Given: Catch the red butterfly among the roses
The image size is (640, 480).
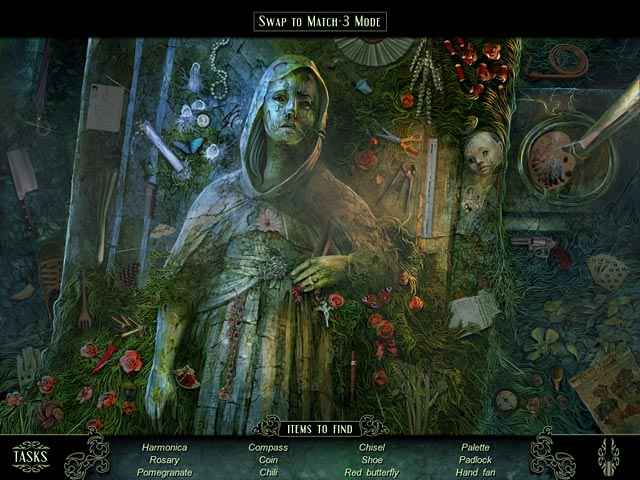Looking at the screenshot, I should tap(378, 299).
